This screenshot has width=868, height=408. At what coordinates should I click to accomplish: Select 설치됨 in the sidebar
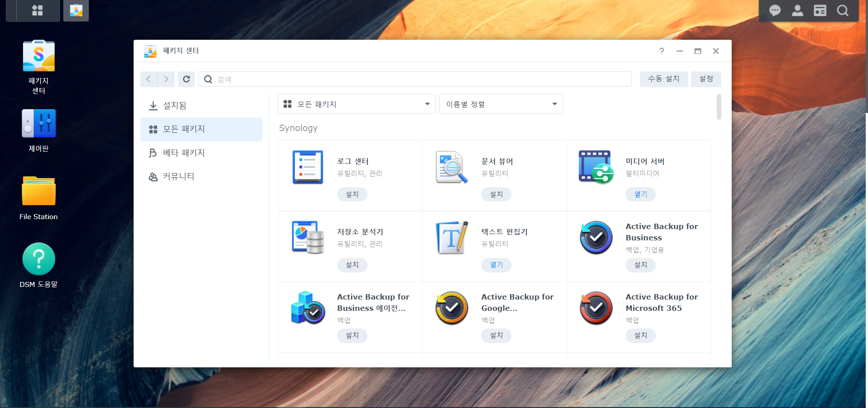pyautogui.click(x=201, y=106)
